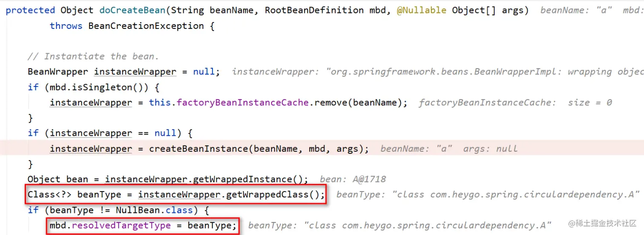Click the 'args: null' inline debug hint
This screenshot has width=644, height=235.
tap(490, 149)
